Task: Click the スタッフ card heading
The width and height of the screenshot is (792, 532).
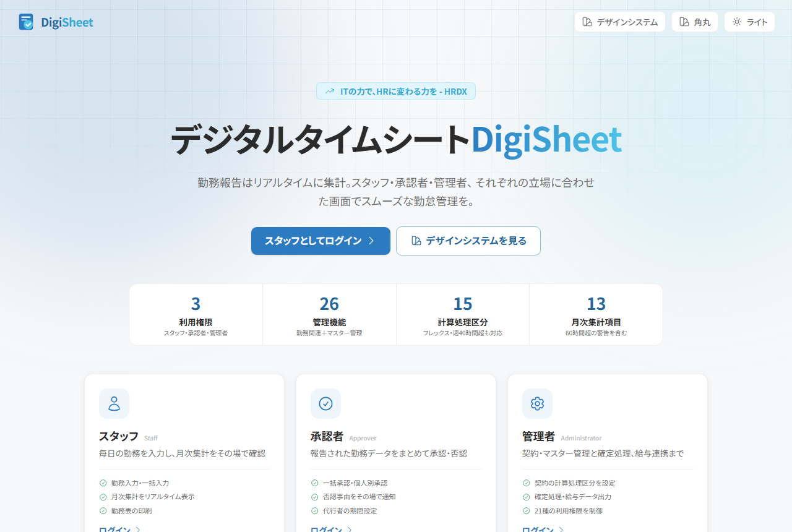Action: click(x=119, y=436)
